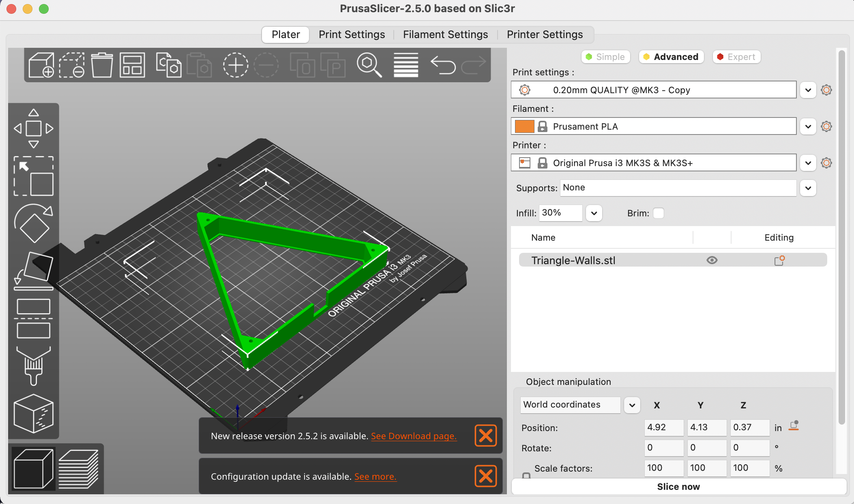Open the Original Prusa i3 MK3S combo box
The width and height of the screenshot is (854, 504).
coord(654,162)
